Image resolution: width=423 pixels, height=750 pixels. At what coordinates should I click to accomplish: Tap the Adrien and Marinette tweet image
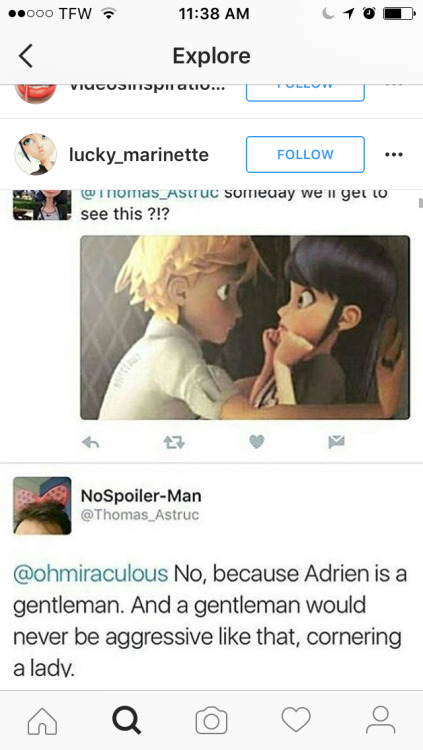coord(245,328)
